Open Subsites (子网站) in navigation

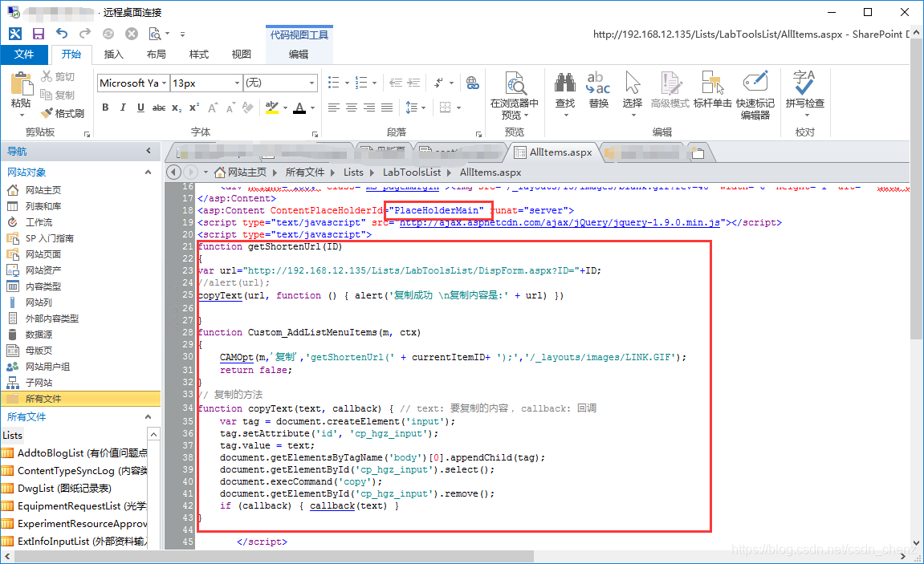point(39,383)
